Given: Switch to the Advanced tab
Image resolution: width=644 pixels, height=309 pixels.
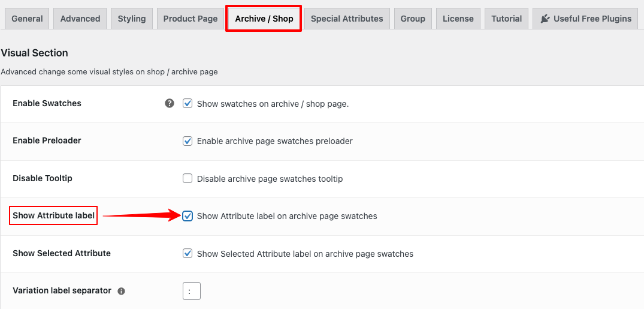Looking at the screenshot, I should 80,19.
